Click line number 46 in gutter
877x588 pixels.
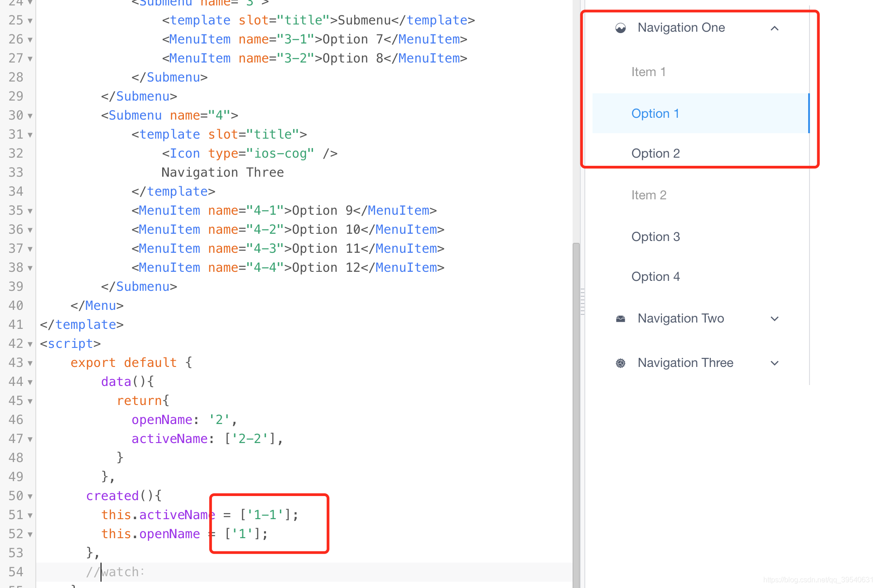pos(16,420)
